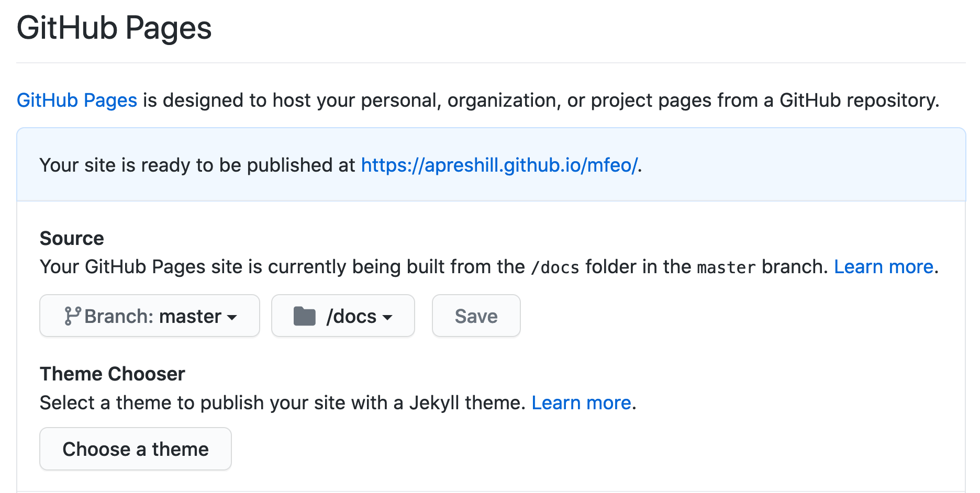Viewport: 980px width, 493px height.
Task: Open the /docs folder dropdown
Action: tap(343, 316)
